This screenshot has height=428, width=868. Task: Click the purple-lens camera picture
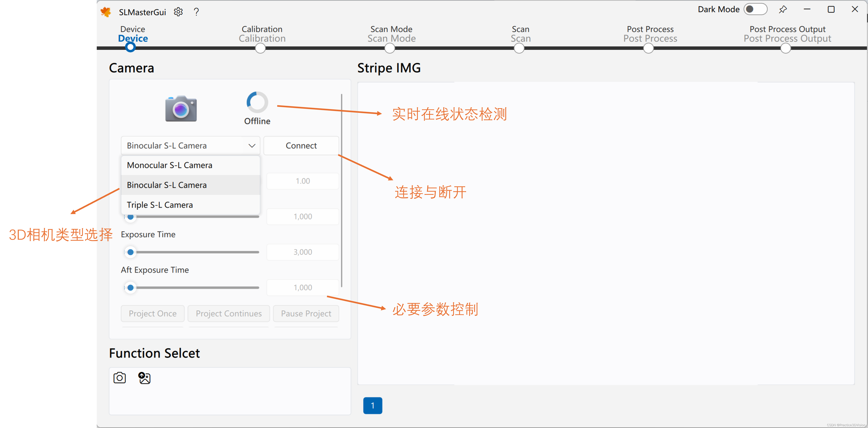(x=181, y=108)
